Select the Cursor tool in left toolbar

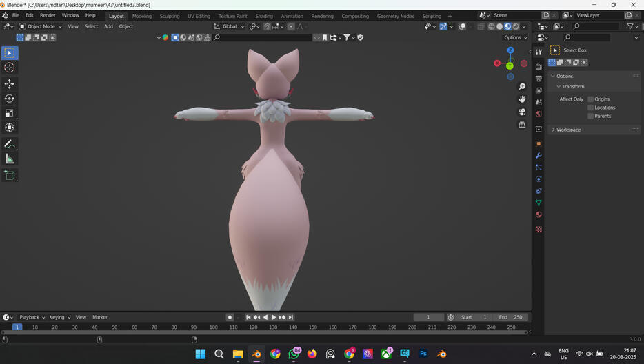tap(10, 68)
